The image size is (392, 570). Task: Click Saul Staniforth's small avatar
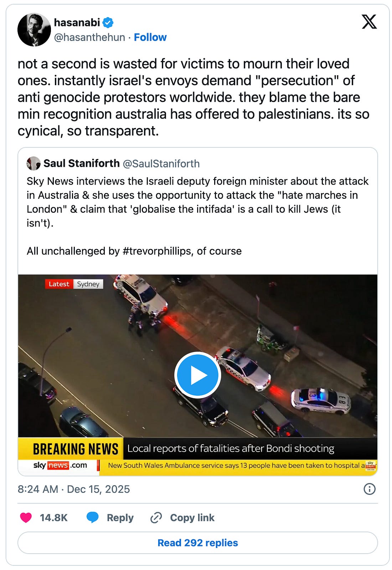click(x=33, y=164)
